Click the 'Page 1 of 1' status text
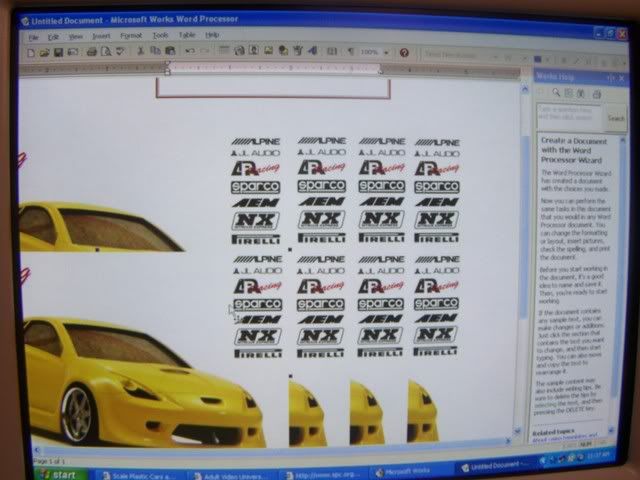 click(x=49, y=461)
